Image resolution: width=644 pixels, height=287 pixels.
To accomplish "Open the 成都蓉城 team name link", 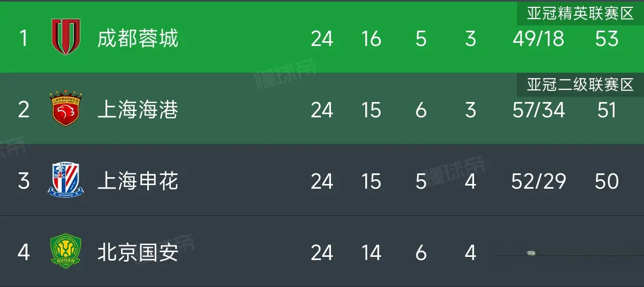I will pos(138,39).
